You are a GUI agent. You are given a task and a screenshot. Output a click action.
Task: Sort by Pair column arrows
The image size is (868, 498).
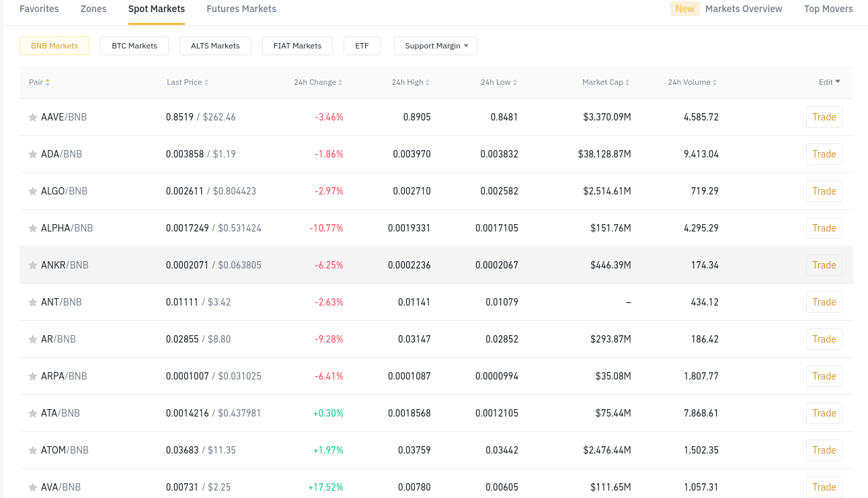coord(48,82)
